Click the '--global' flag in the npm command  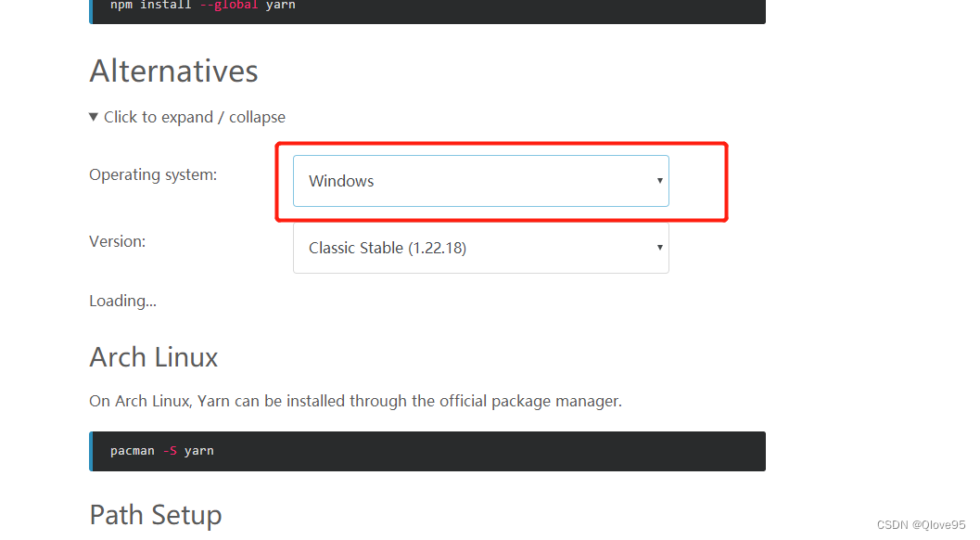tap(229, 5)
